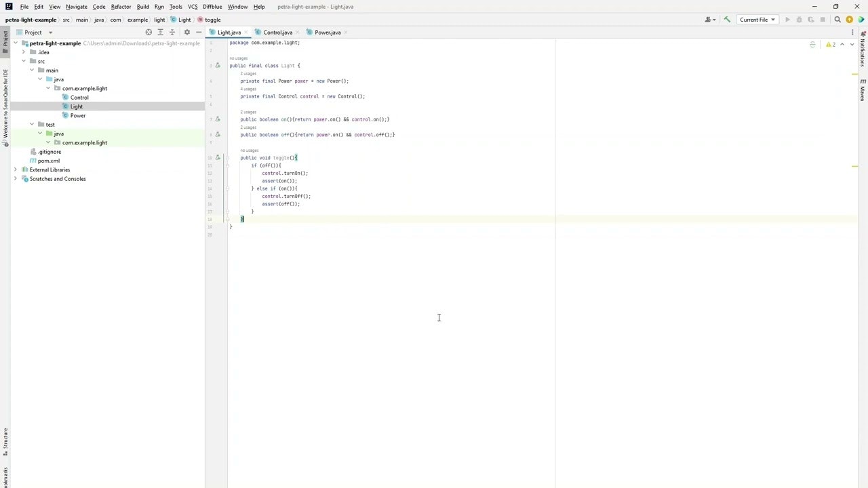Open the Maven tool window
868x488 pixels.
point(863,90)
